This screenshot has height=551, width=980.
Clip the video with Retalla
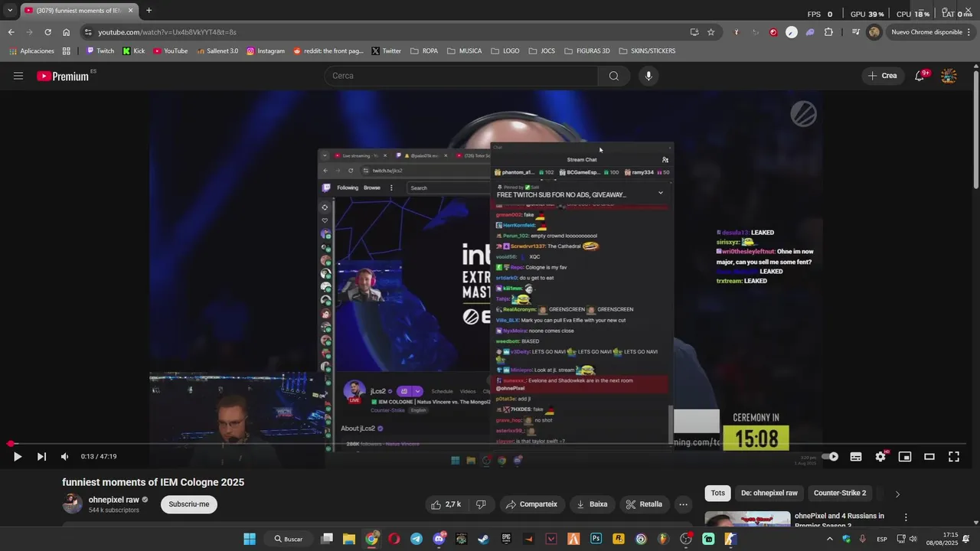point(644,504)
